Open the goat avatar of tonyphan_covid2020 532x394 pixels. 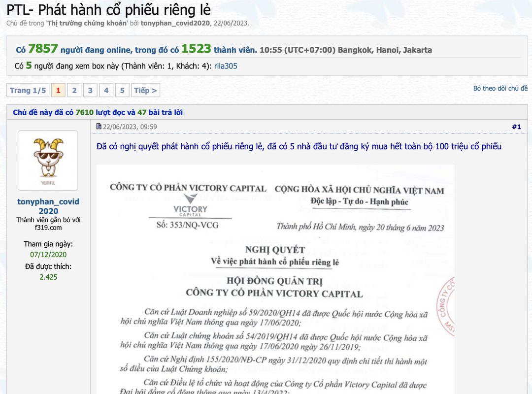pyautogui.click(x=48, y=161)
